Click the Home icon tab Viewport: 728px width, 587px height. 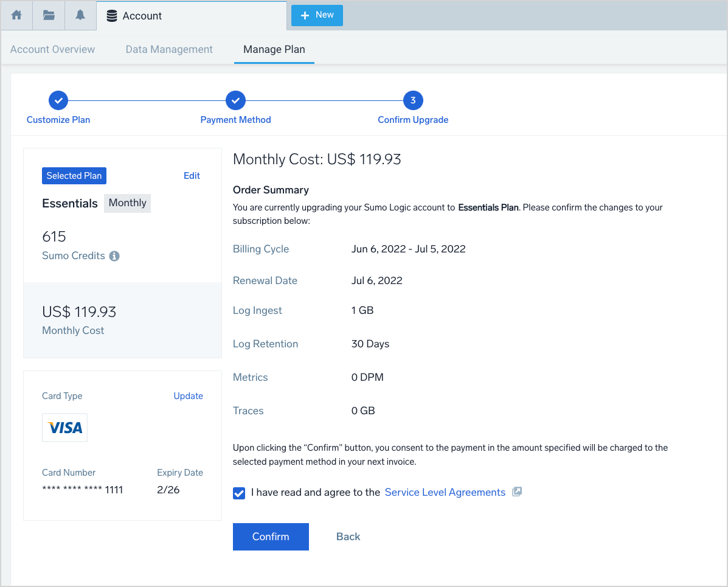16,16
